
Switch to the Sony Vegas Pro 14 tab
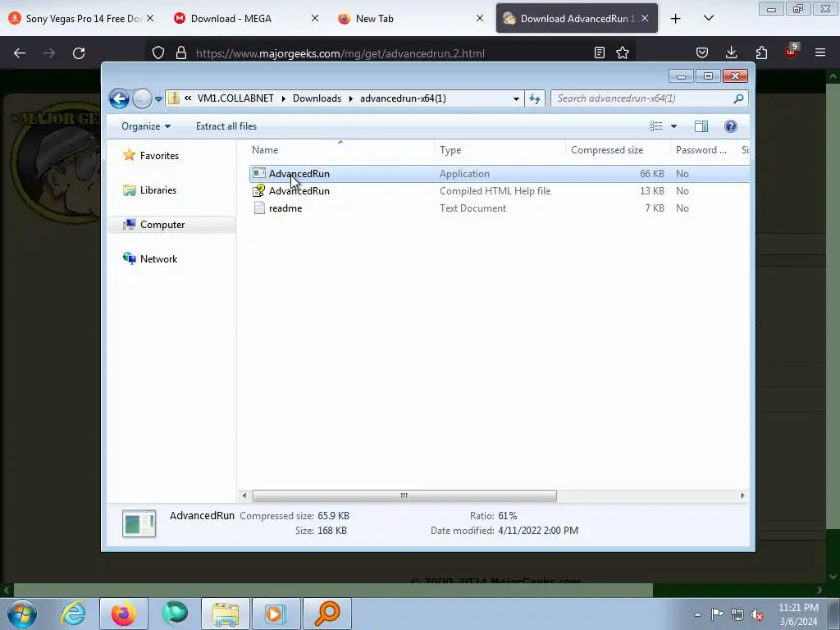pos(83,19)
